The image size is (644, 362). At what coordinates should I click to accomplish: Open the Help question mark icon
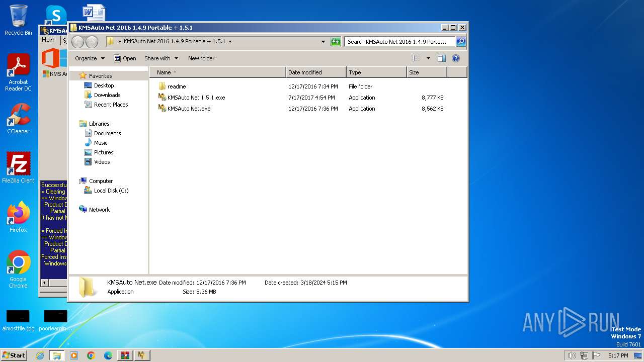pos(456,58)
